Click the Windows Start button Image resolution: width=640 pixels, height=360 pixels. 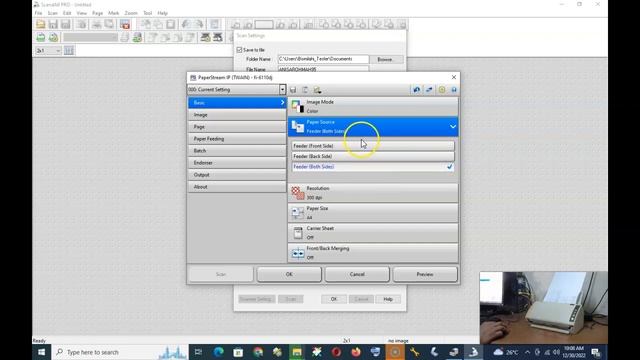pos(42,352)
